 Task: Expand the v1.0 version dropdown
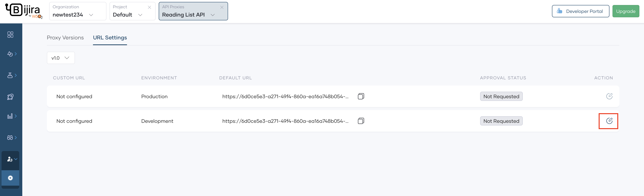click(61, 58)
